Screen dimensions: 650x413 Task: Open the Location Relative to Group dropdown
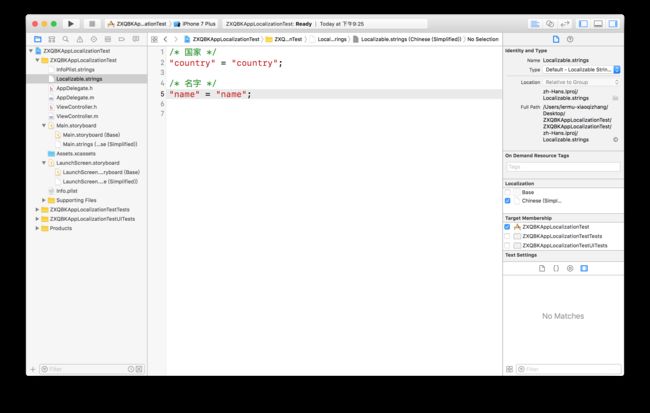click(581, 82)
